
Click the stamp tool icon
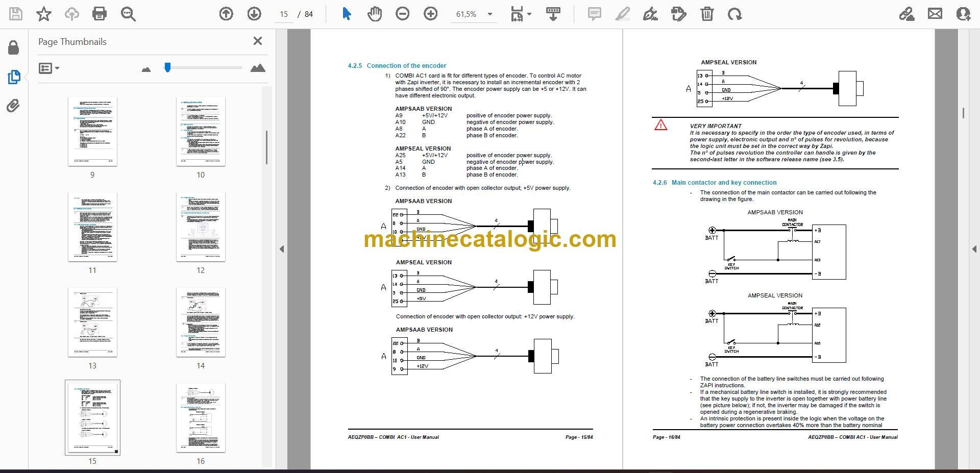click(678, 14)
